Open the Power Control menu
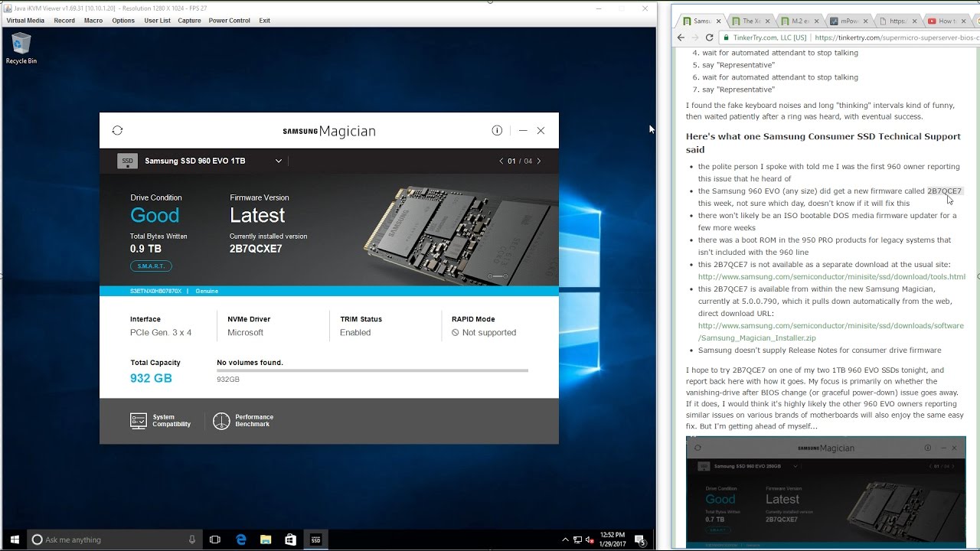The image size is (980, 551). (230, 21)
